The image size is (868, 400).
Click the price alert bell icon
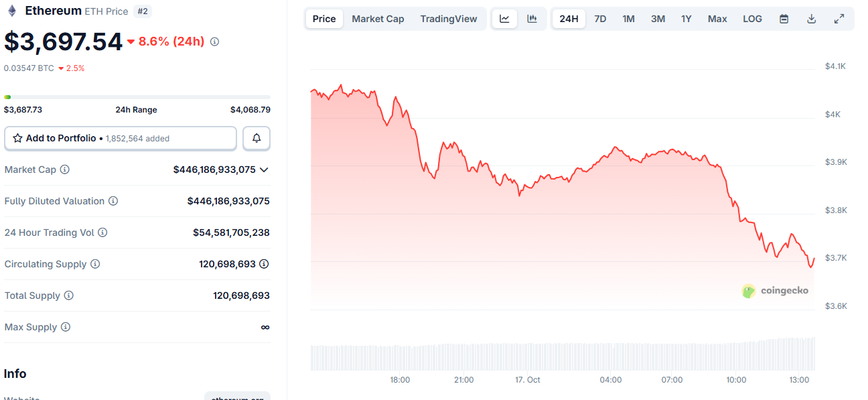pyautogui.click(x=257, y=138)
